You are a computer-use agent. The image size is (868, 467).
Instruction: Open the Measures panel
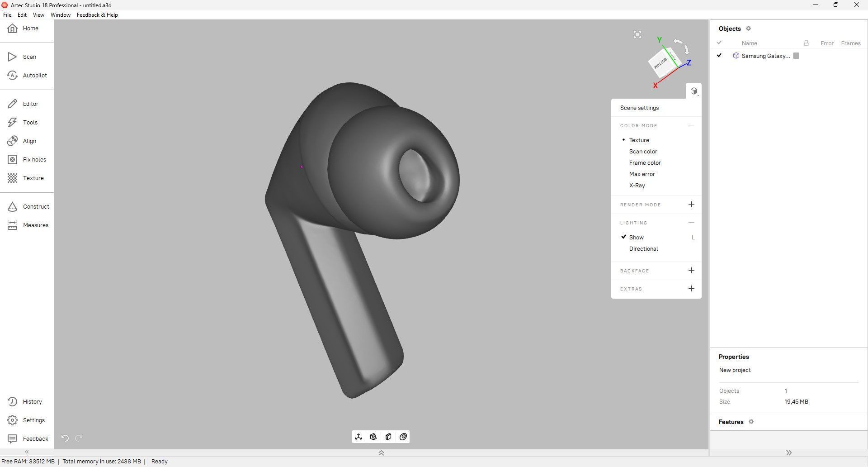(27, 225)
